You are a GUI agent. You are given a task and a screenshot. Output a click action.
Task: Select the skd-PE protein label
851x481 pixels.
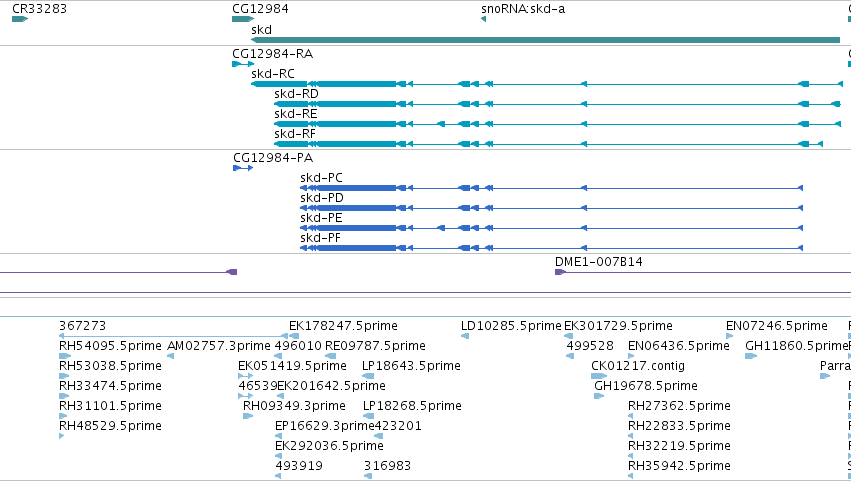(321, 218)
